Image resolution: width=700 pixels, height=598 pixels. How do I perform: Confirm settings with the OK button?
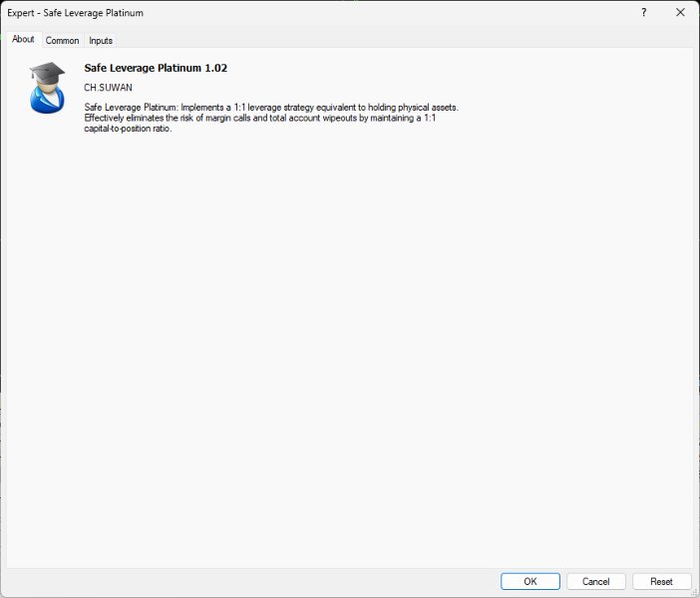tap(530, 581)
